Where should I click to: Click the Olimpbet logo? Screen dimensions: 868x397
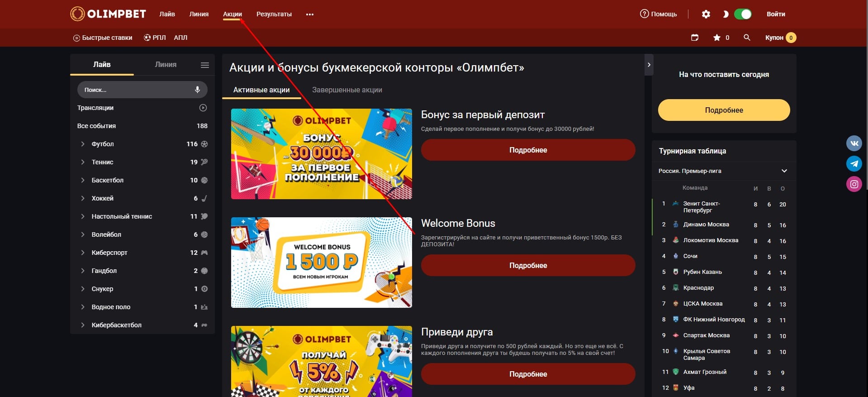click(x=108, y=14)
